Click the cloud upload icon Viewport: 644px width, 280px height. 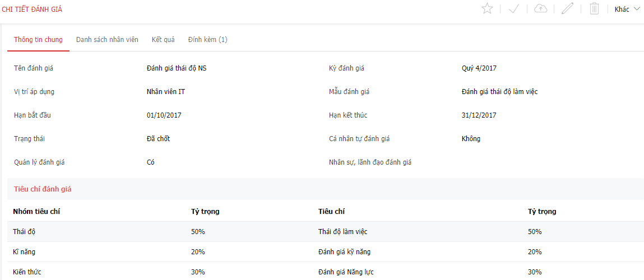click(x=540, y=9)
